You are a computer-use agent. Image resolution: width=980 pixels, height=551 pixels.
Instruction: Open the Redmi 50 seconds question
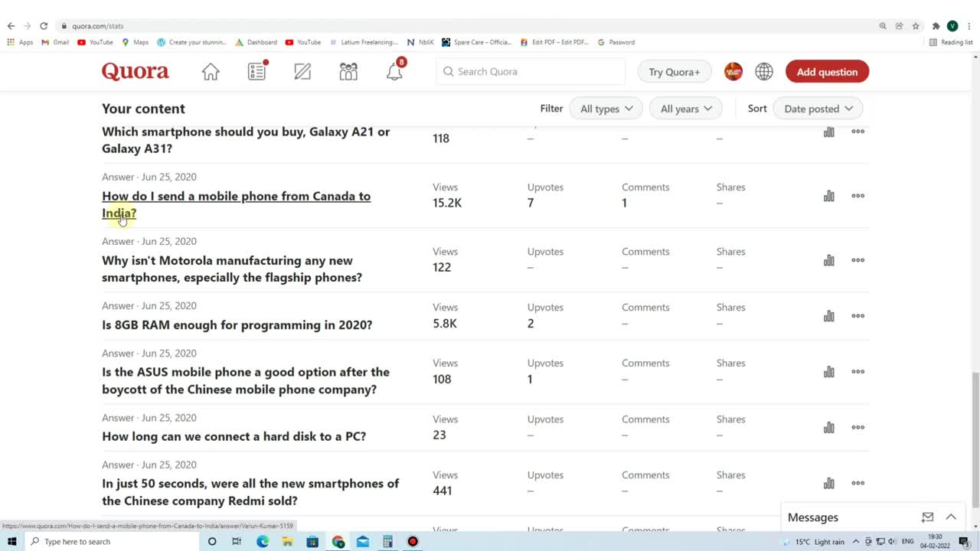pyautogui.click(x=250, y=492)
